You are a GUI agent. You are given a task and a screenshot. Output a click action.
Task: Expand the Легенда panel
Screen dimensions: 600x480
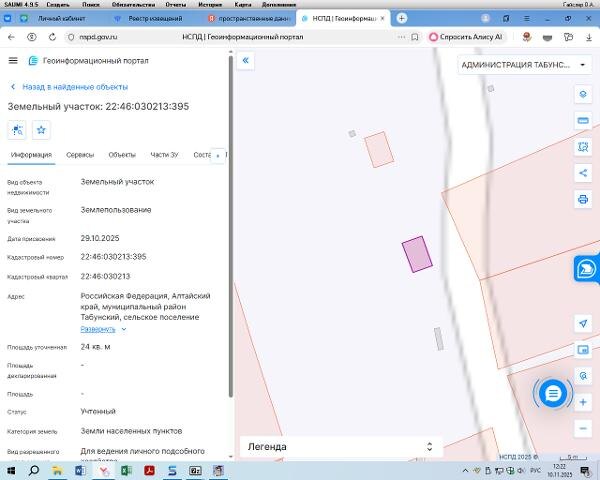[x=341, y=447]
